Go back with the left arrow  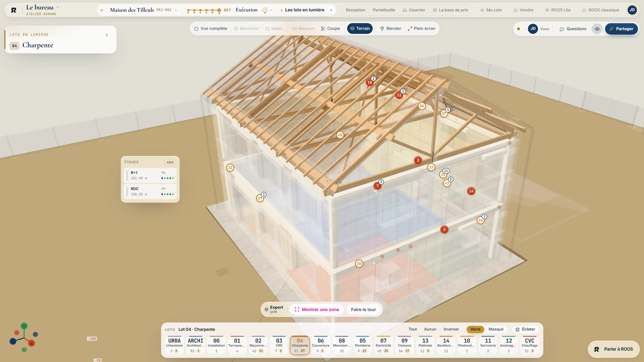(102, 10)
